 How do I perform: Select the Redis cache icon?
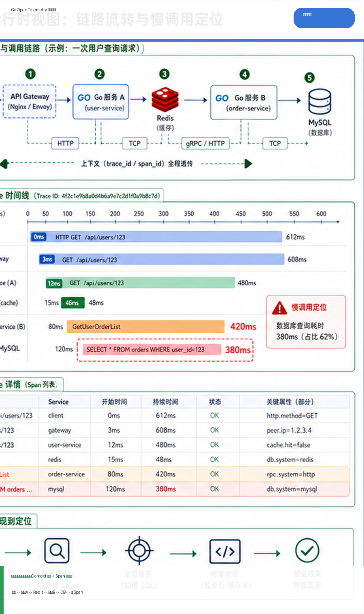[x=165, y=99]
